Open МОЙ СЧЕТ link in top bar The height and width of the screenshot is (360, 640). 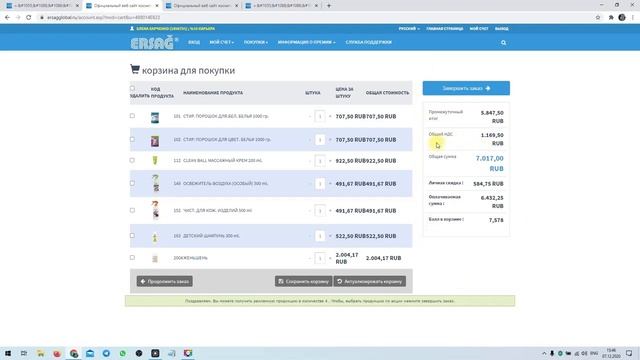point(479,29)
